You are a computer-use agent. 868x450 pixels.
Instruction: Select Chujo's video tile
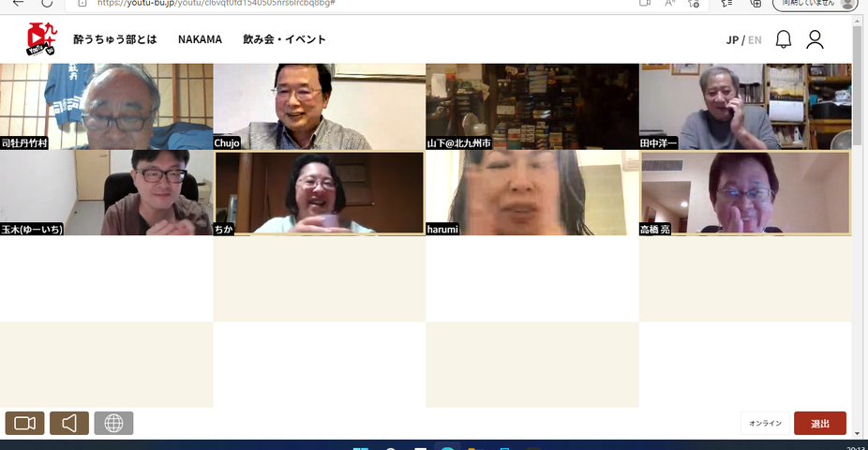pyautogui.click(x=320, y=106)
